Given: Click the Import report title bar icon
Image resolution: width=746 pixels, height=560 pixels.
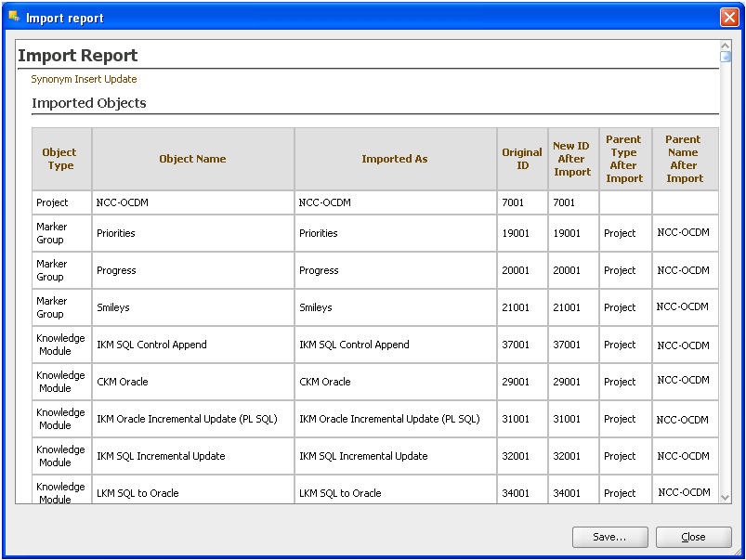Looking at the screenshot, I should [x=14, y=17].
